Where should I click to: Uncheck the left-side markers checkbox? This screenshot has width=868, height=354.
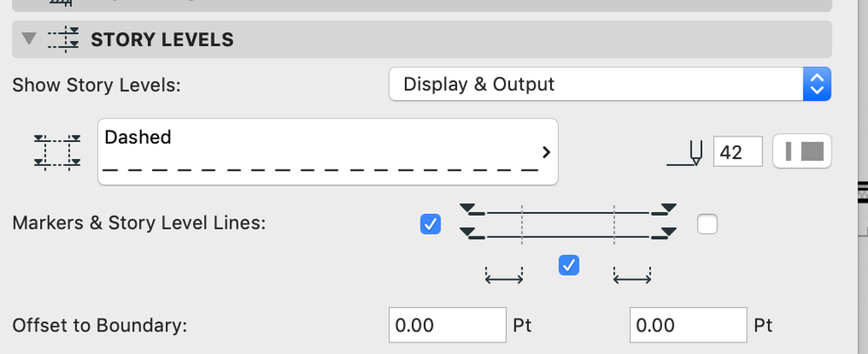click(x=430, y=224)
